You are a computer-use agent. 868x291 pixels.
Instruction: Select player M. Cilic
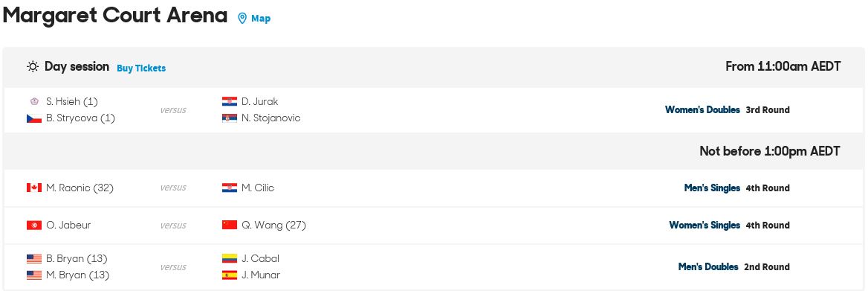(x=257, y=188)
